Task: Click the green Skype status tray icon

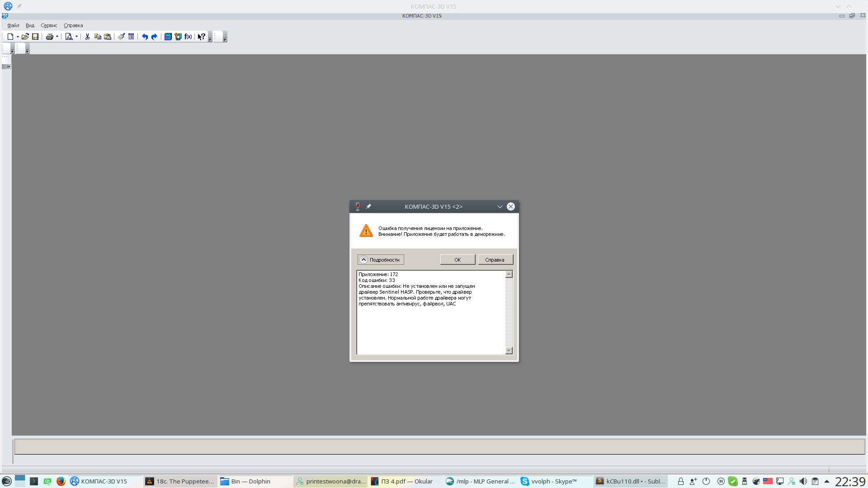Action: click(733, 481)
